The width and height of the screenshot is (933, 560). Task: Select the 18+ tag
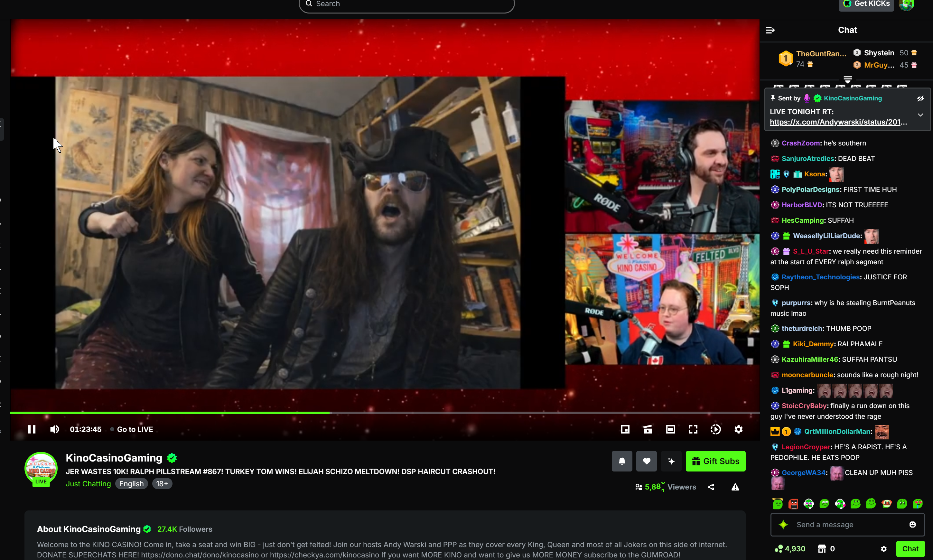162,484
